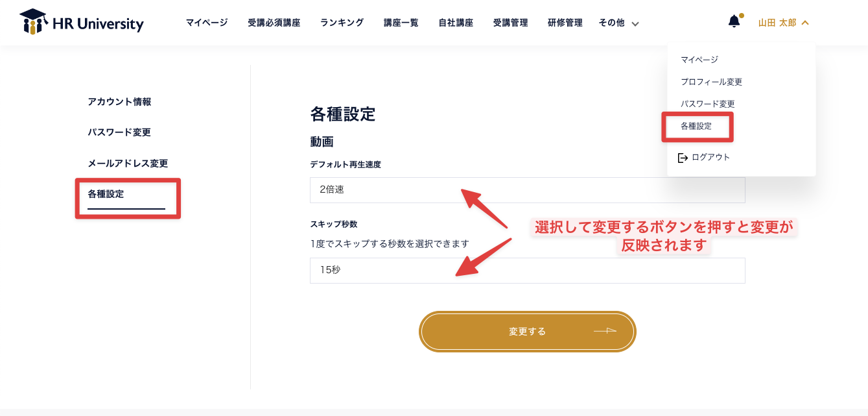
Task: Click the HR University logo
Action: 82,22
